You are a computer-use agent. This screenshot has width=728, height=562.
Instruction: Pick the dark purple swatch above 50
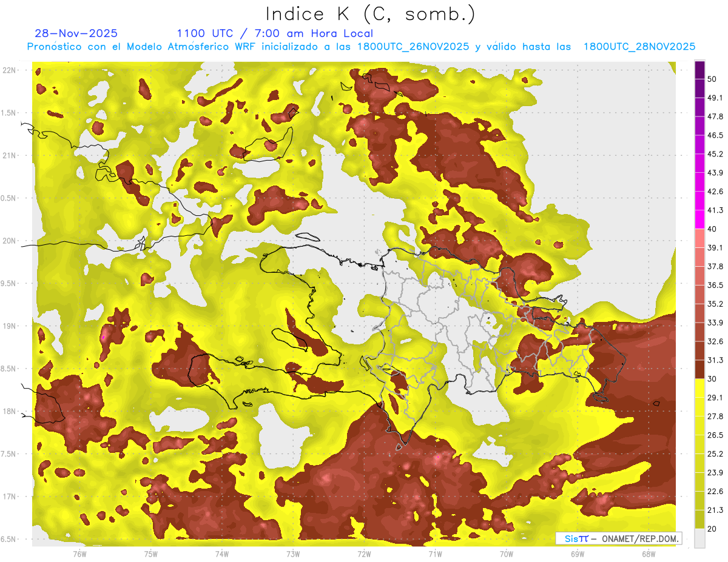[x=699, y=70]
